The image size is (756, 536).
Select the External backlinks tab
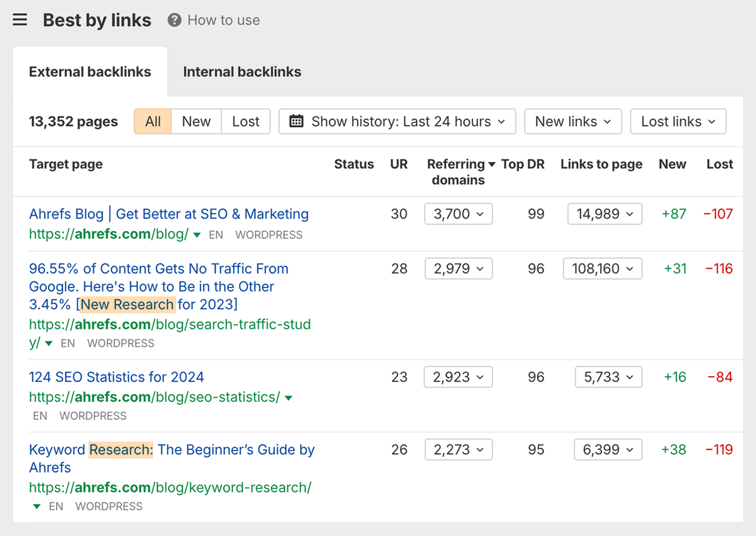90,72
